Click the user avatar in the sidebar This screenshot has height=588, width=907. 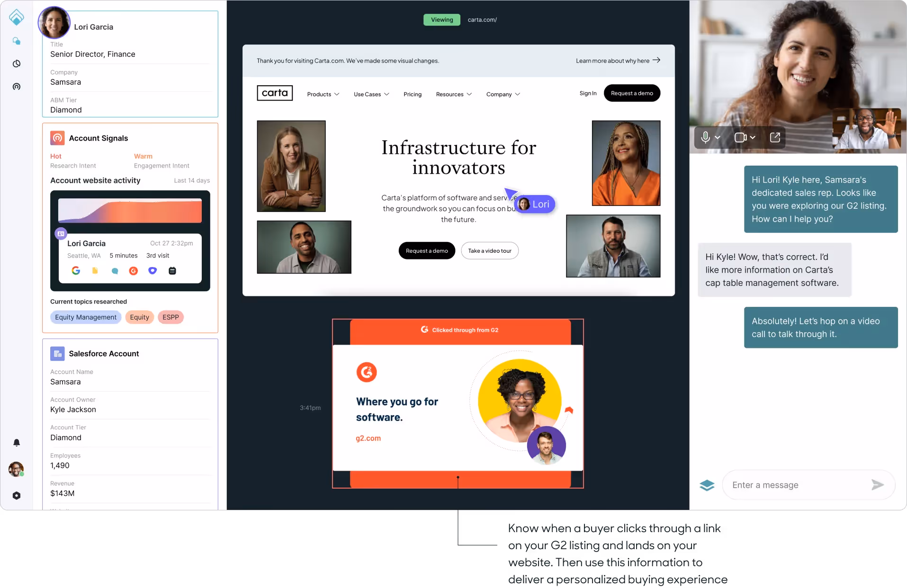pos(17,469)
